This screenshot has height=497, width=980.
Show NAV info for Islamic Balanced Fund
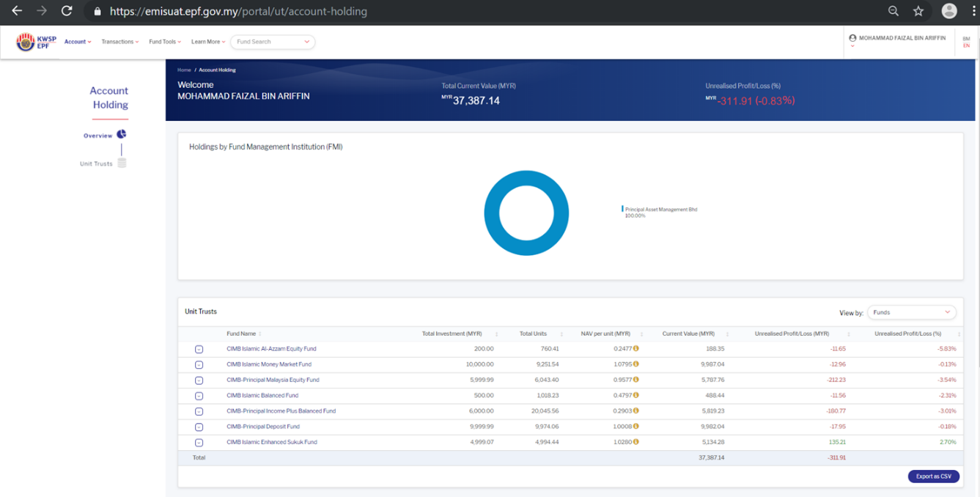click(x=636, y=395)
